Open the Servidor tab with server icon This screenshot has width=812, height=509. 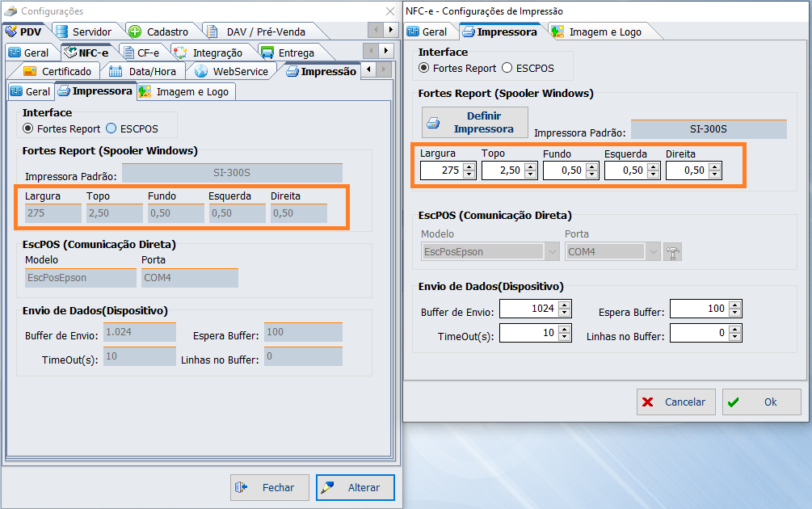click(x=83, y=32)
